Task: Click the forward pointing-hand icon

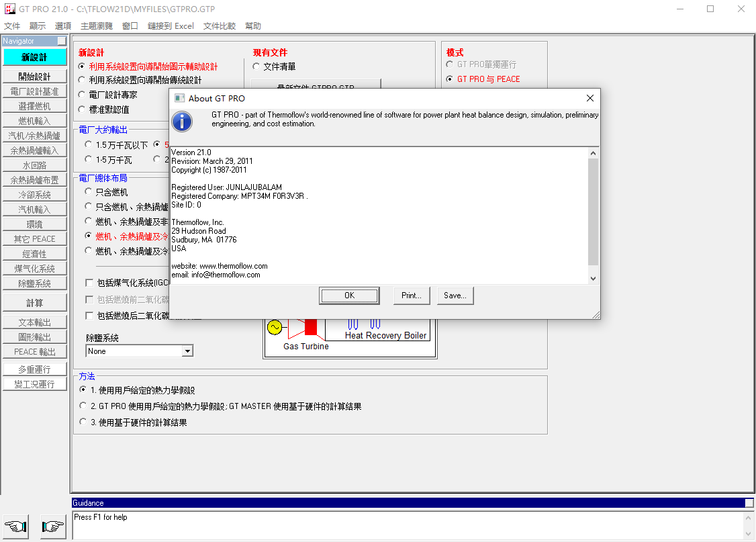Action: click(52, 526)
